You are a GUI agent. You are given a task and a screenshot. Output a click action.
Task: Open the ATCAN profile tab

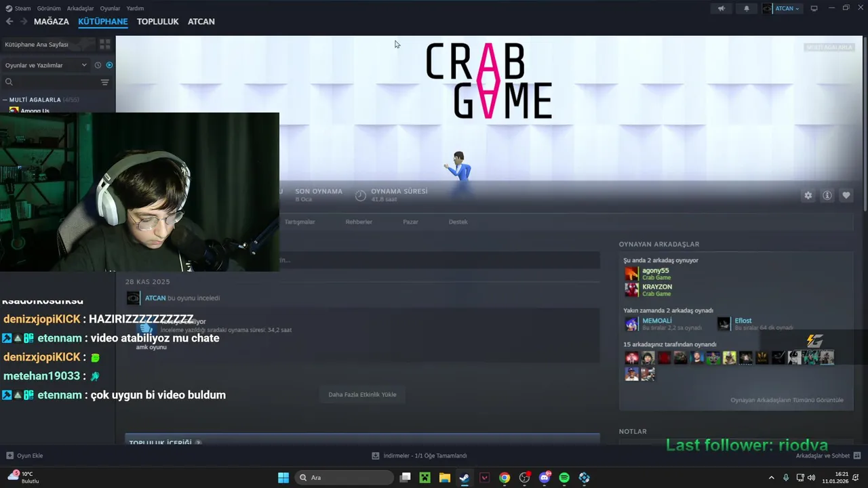(201, 22)
